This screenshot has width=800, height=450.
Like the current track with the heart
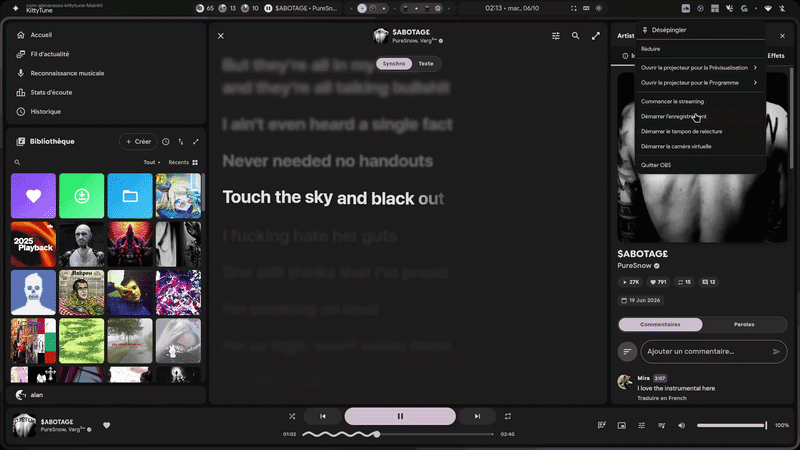[x=107, y=425]
